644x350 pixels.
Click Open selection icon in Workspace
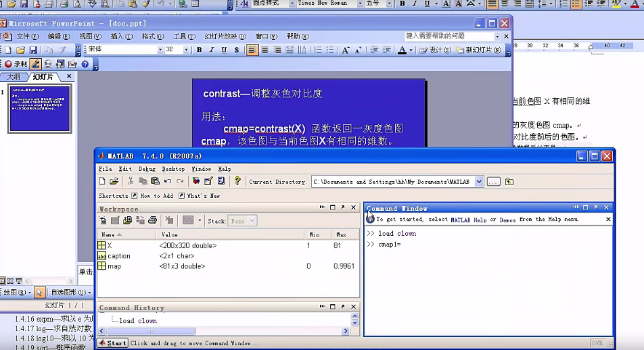(x=115, y=221)
